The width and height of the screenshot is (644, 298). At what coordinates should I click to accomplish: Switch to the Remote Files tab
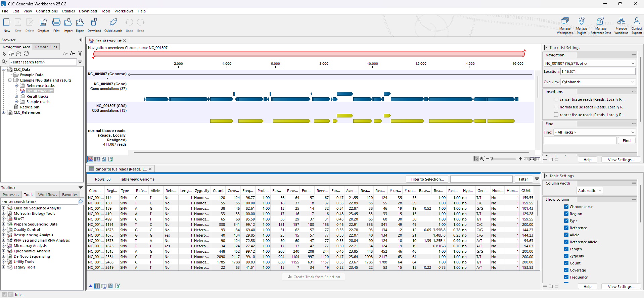46,47
